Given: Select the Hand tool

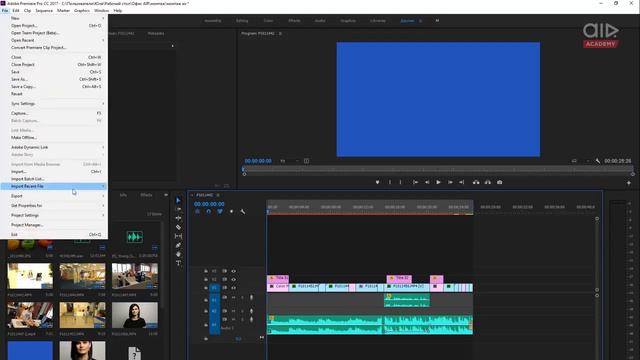Looking at the screenshot, I should (178, 254).
